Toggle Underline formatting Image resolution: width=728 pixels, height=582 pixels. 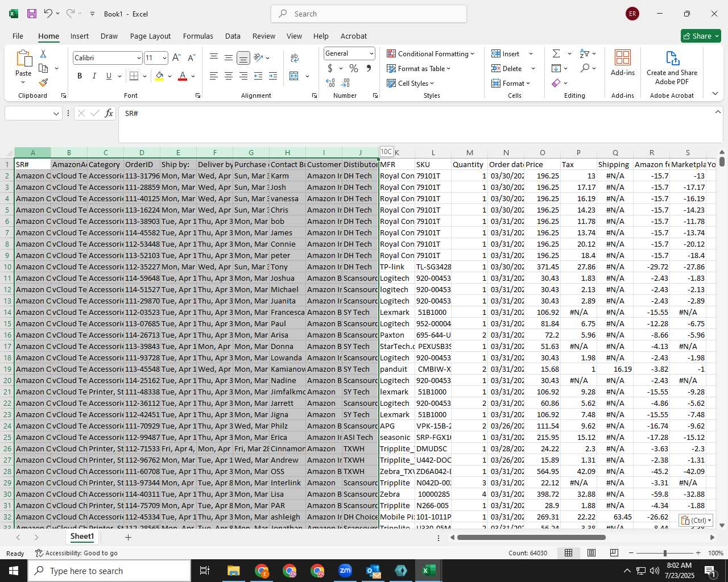(109, 76)
